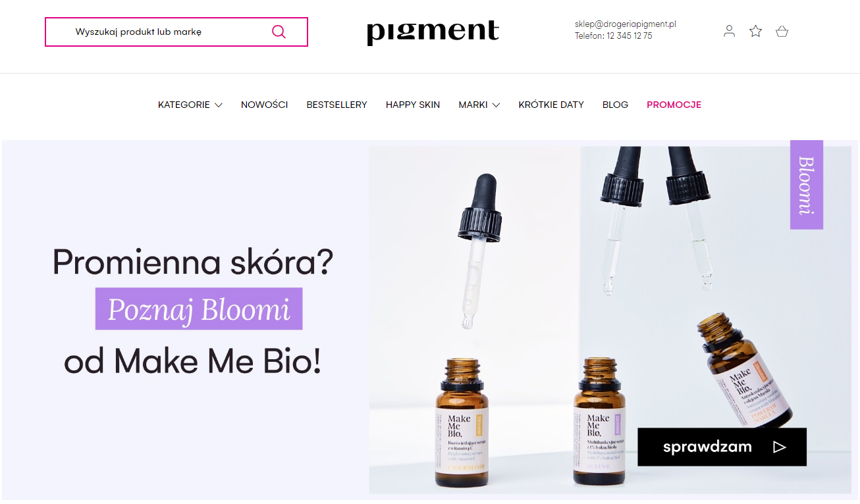860x504 pixels.
Task: Open the PROMOCJE link
Action: point(674,105)
